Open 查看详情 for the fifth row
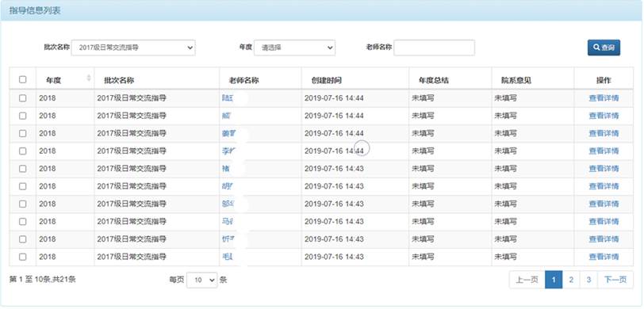The image size is (644, 309). 604,169
